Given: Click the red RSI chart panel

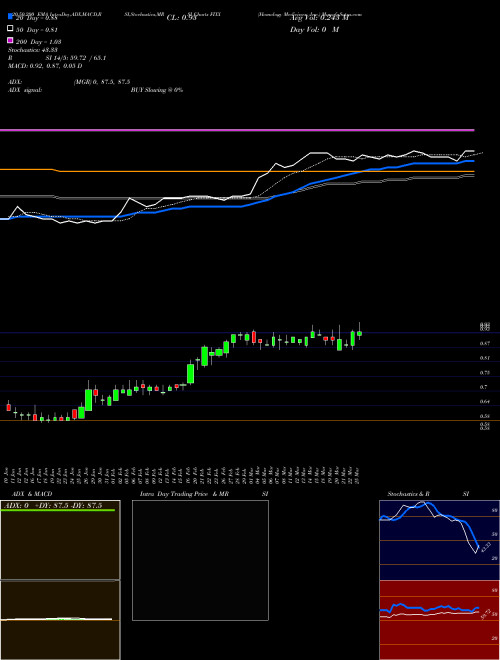Looking at the screenshot, I should pyautogui.click(x=439, y=620).
